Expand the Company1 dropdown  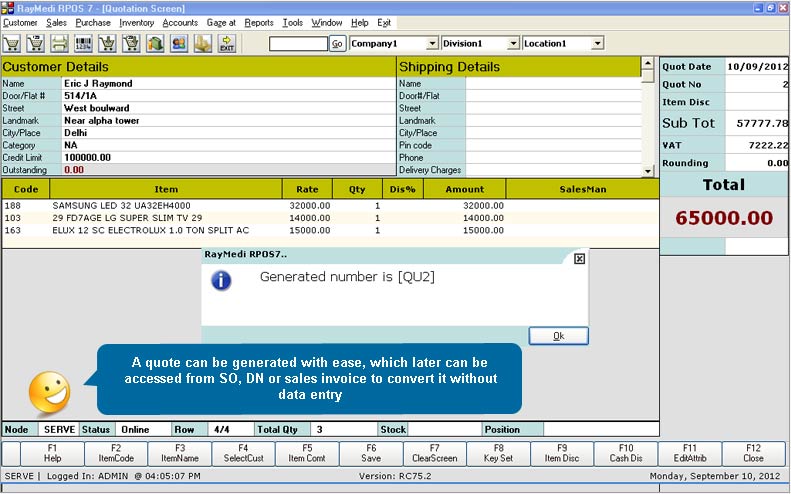point(432,44)
